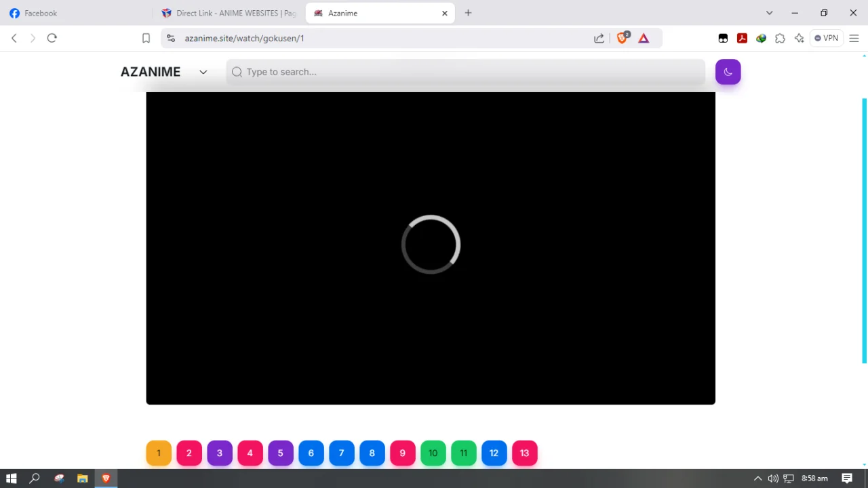Close the Azanime tab
The height and width of the screenshot is (488, 868).
(x=445, y=13)
